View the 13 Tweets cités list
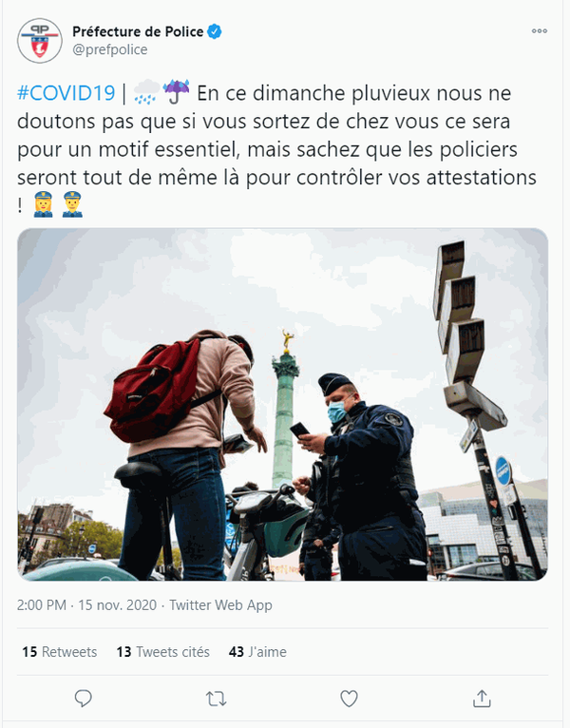The height and width of the screenshot is (728, 570). pyautogui.click(x=162, y=652)
